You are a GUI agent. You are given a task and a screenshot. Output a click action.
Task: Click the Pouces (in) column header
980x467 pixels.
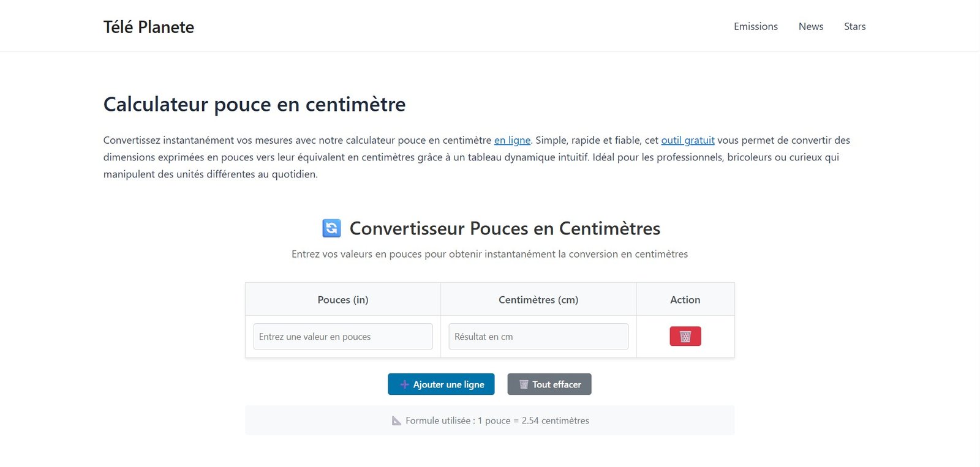(x=342, y=300)
